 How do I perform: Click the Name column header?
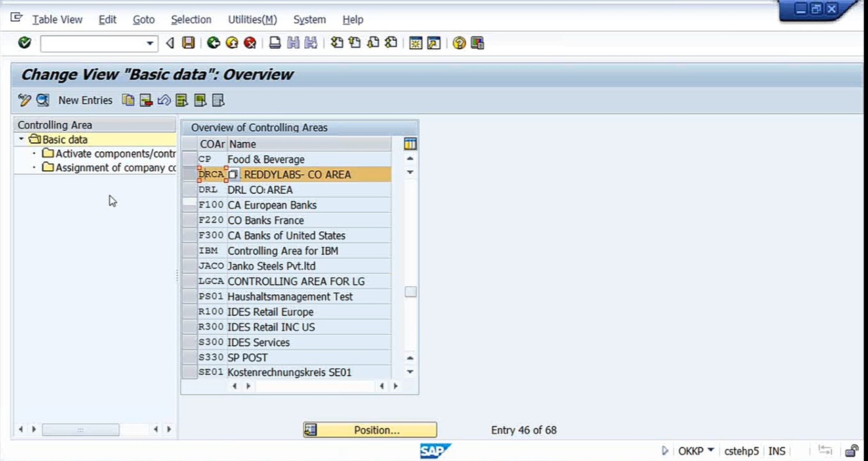click(x=309, y=144)
